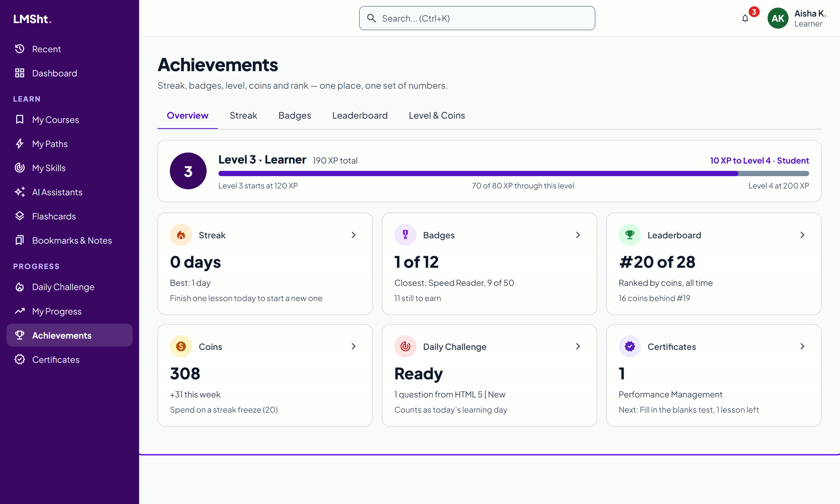Viewport: 840px width, 504px height.
Task: Click the Flashcards layers icon
Action: [20, 216]
